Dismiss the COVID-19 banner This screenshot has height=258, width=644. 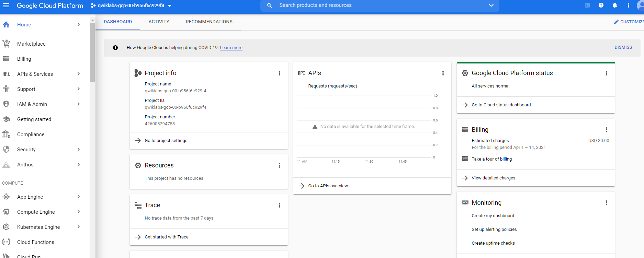point(623,47)
